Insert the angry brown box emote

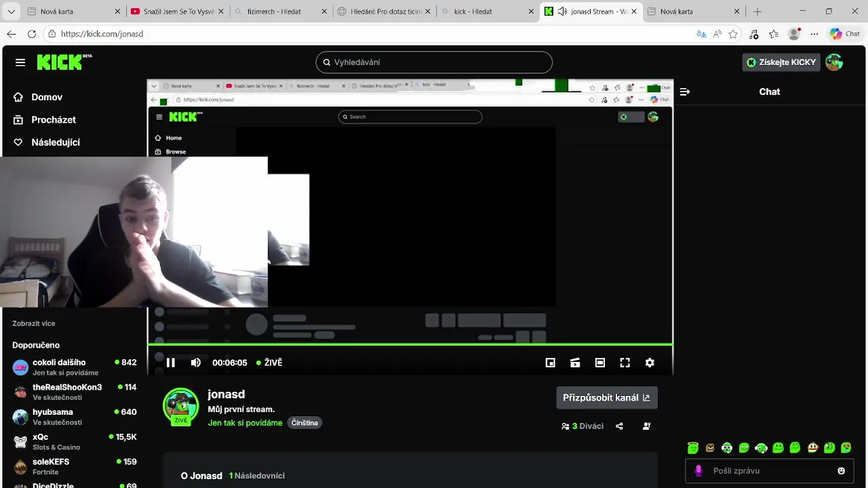[710, 447]
